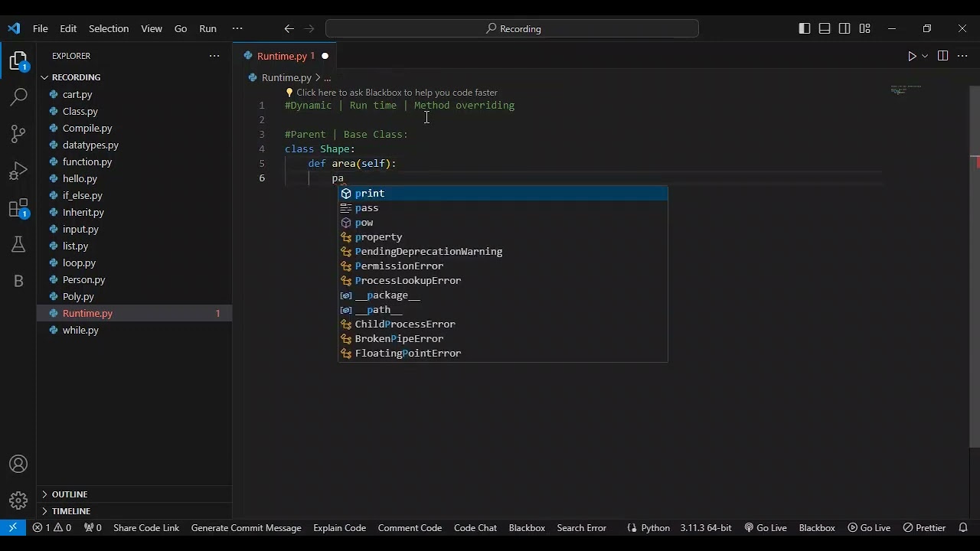Click the ports status indicator
The image size is (980, 551).
click(x=93, y=528)
